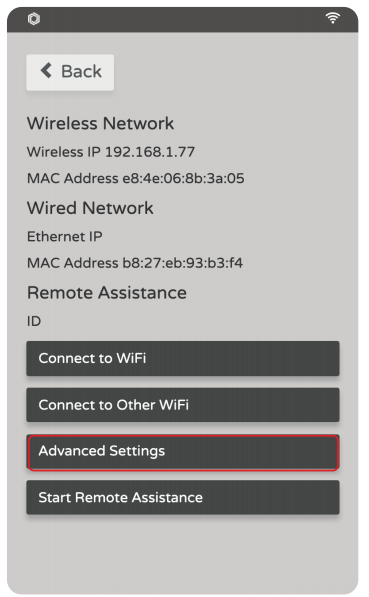Select the 192.168.1.77 IP address value

tap(150, 152)
